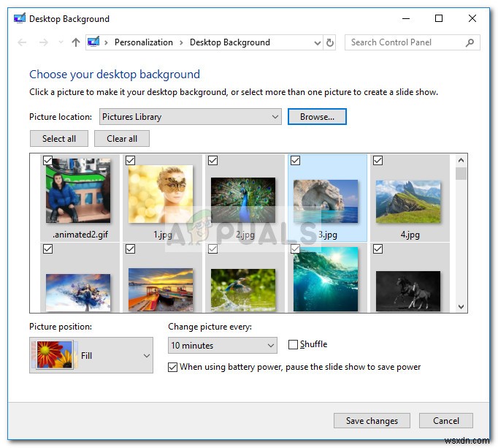Select the peacock image 2.jpg

click(x=243, y=200)
